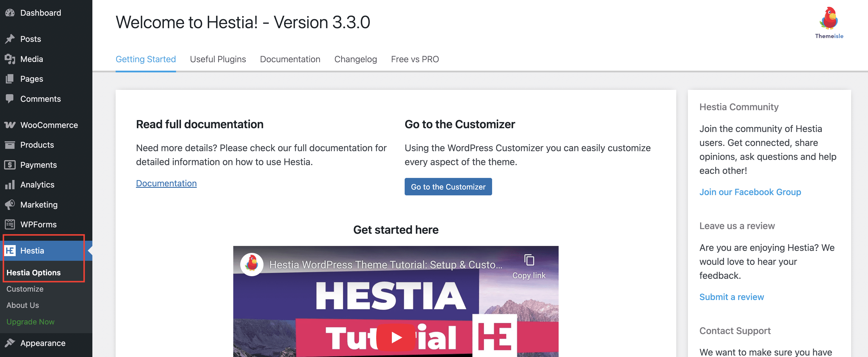Follow Join our Facebook Group link
This screenshot has height=357, width=868.
pos(750,192)
